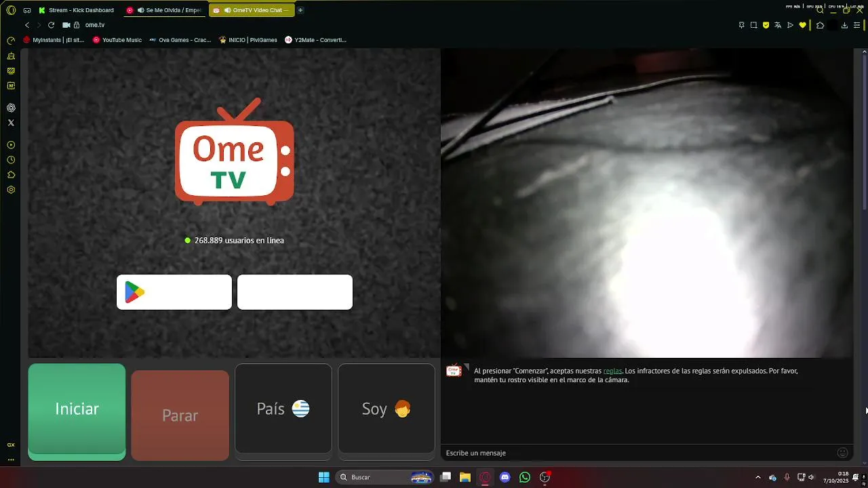
Task: Open Extensions cube in sidebar
Action: click(11, 175)
